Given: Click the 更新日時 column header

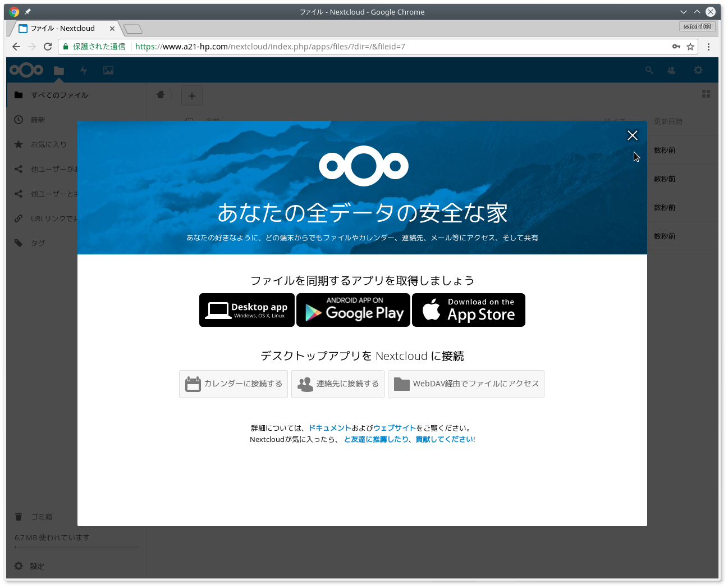Looking at the screenshot, I should pyautogui.click(x=668, y=121).
